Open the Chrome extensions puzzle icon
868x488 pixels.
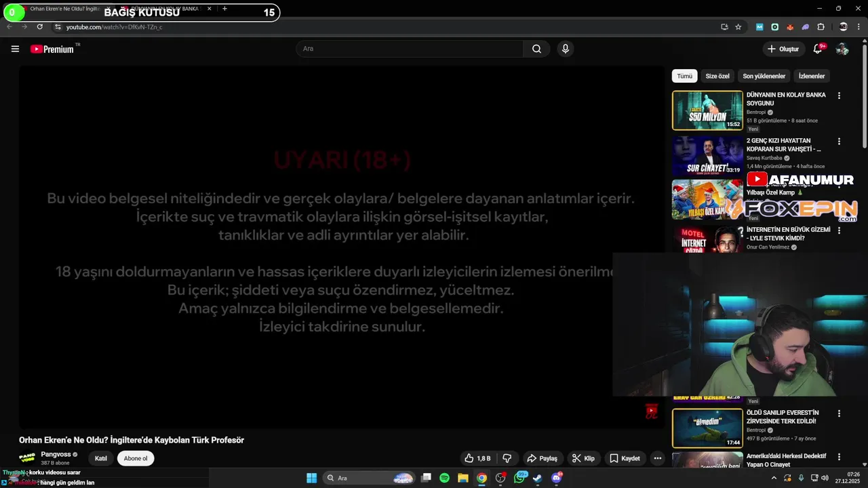pos(821,27)
